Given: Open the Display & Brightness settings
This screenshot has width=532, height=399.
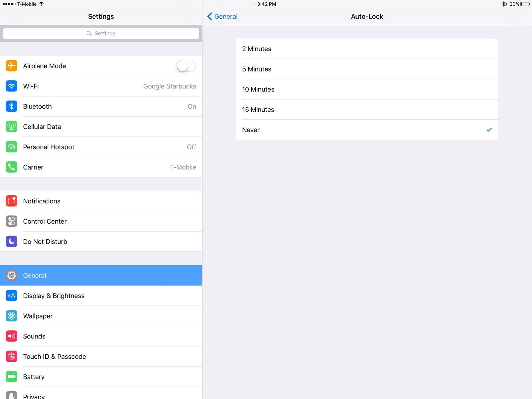Looking at the screenshot, I should point(110,296).
